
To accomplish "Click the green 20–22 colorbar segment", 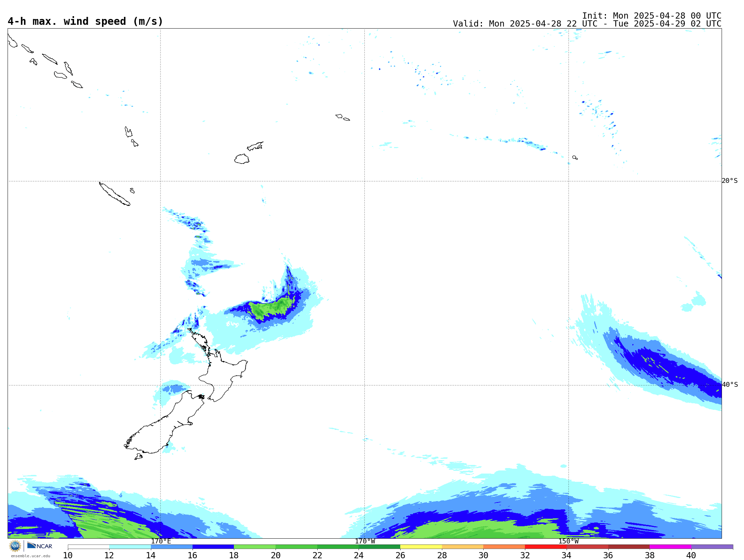I will point(296,547).
